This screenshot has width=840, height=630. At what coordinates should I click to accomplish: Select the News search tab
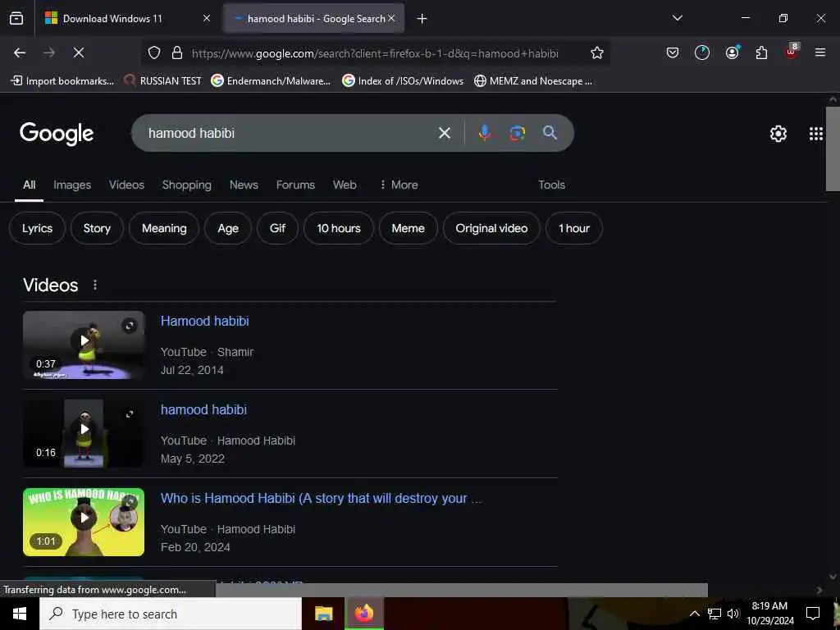(244, 185)
